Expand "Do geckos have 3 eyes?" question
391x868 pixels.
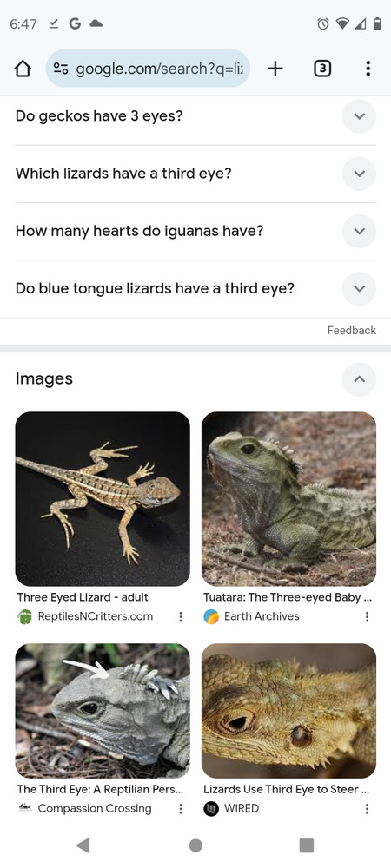[195, 116]
